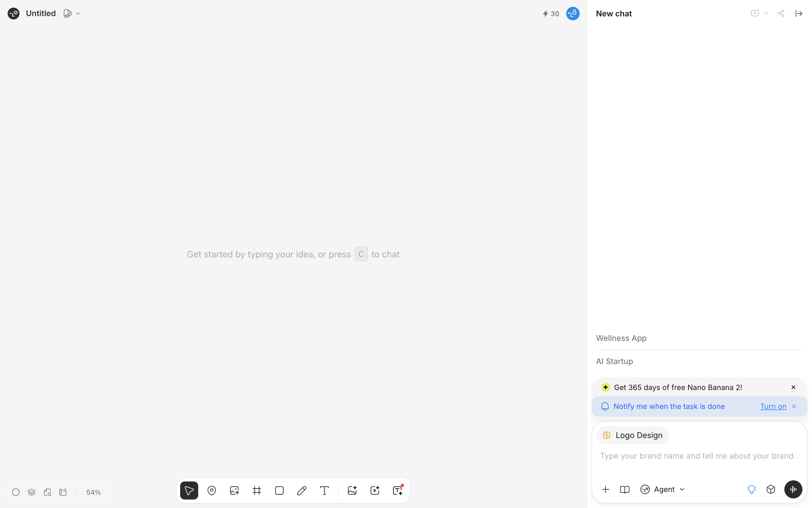This screenshot has height=508, width=812.
Task: Dismiss the notify me banner
Action: coord(794,406)
